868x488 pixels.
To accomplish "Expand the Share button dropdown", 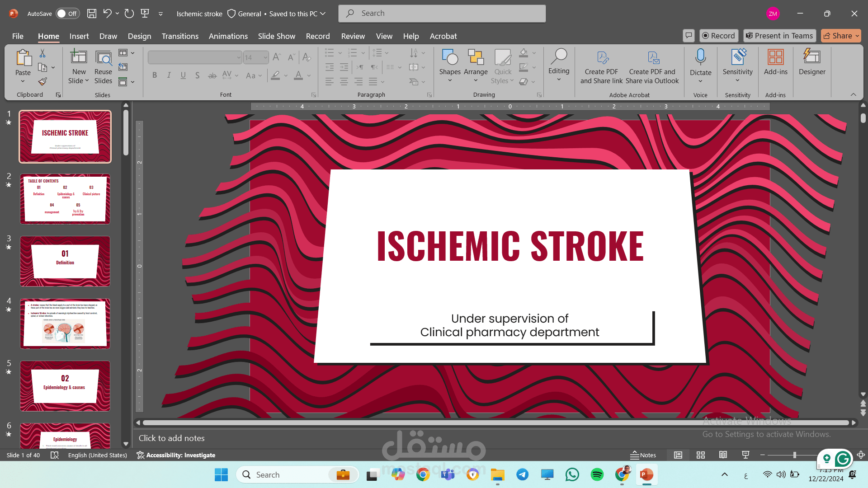I will coord(857,36).
